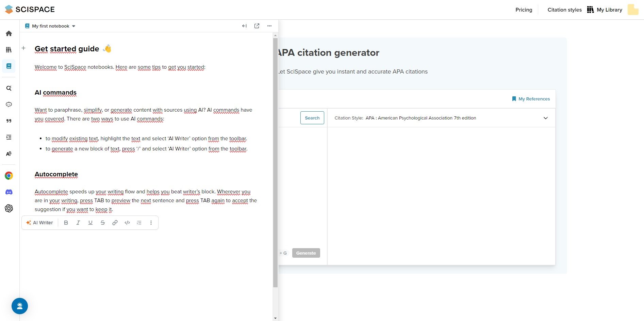Click the notebook vertical scrollbar
This screenshot has width=644, height=321.
pos(275,163)
